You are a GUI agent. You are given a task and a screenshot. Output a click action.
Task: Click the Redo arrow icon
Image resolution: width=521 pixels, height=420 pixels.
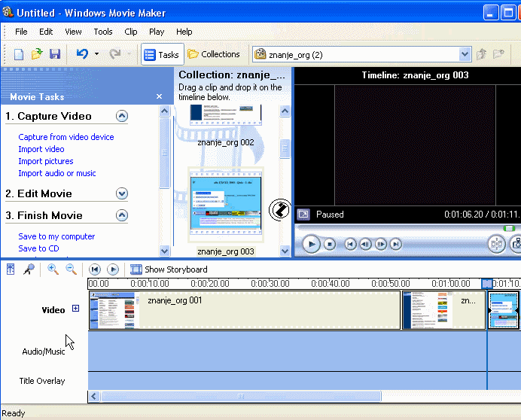click(x=115, y=54)
